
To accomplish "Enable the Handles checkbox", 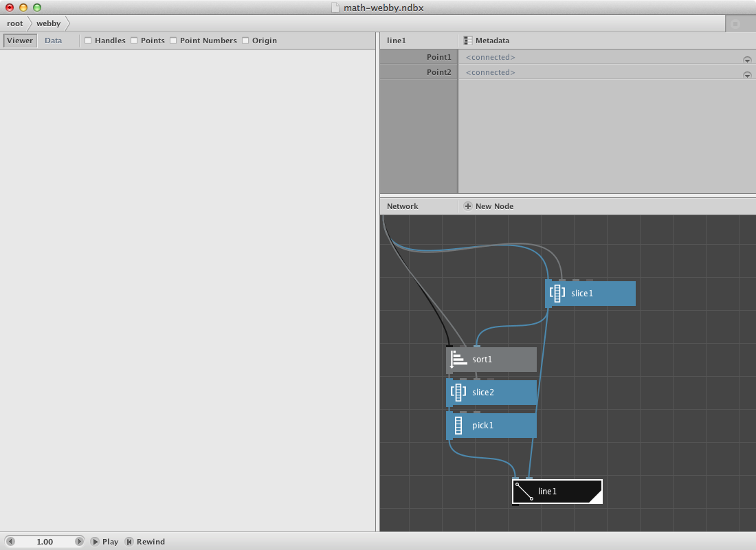I will pos(88,41).
